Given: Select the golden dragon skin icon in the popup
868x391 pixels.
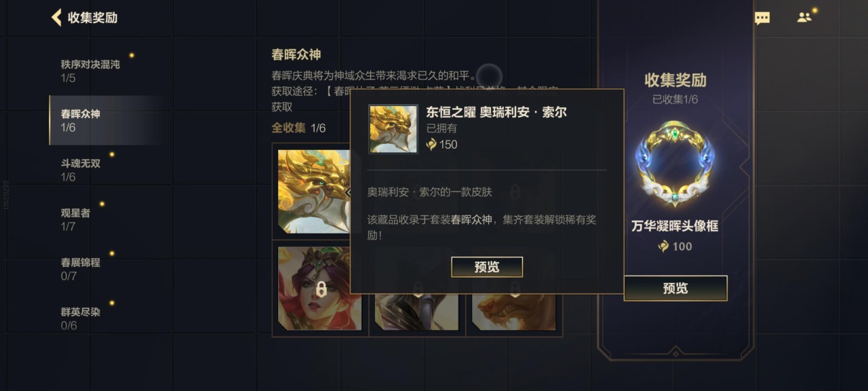Looking at the screenshot, I should [x=393, y=129].
